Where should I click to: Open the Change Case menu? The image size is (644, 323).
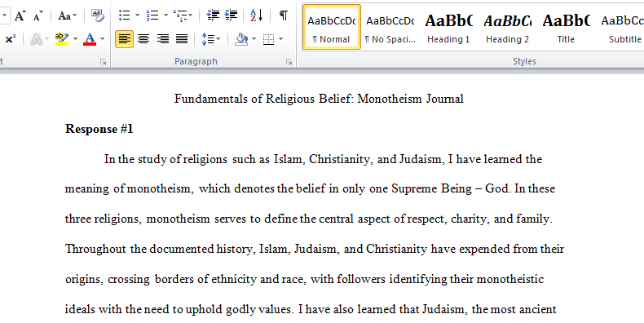click(x=68, y=15)
